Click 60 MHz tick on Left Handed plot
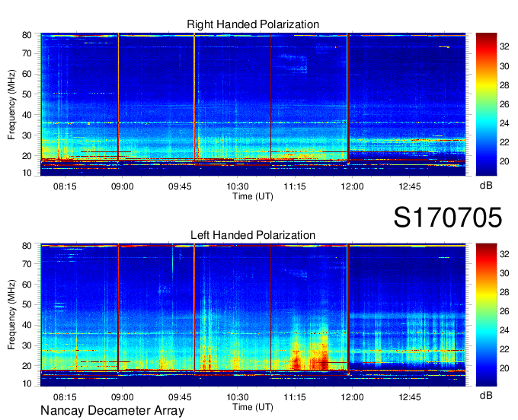The width and height of the screenshot is (518, 420). pyautogui.click(x=27, y=285)
